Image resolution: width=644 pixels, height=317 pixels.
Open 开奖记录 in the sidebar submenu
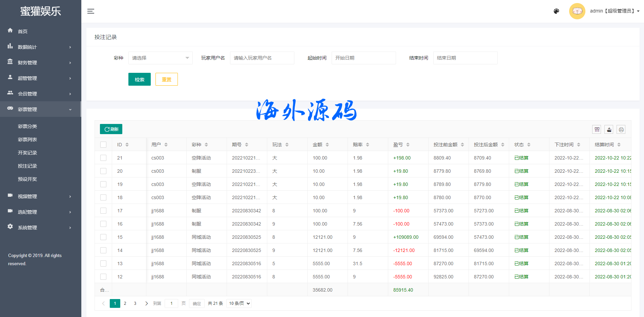pyautogui.click(x=27, y=153)
